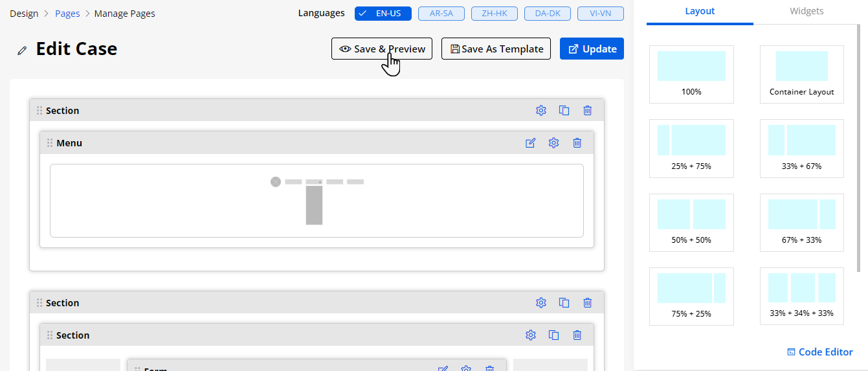
Task: Duplicate the nested Section block
Action: point(553,335)
